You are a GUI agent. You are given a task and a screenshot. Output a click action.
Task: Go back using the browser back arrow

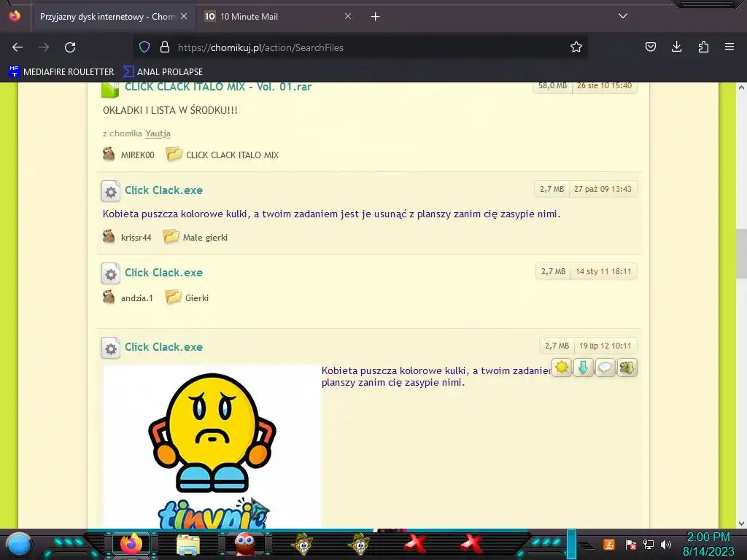point(18,47)
